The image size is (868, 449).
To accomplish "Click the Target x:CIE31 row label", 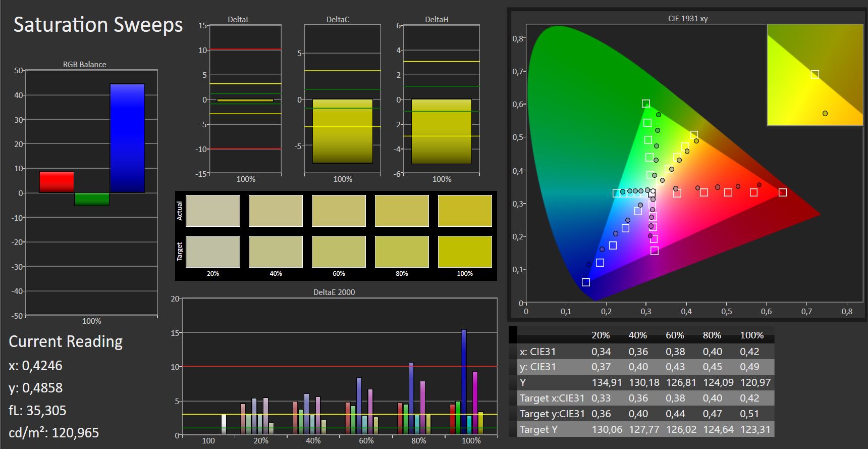I will (x=552, y=398).
